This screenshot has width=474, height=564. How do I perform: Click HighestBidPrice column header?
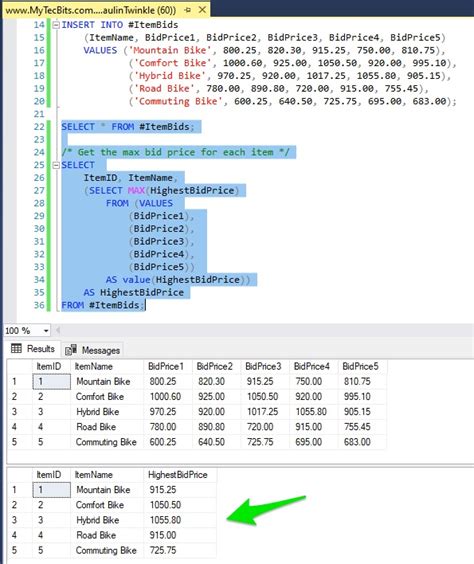point(180,475)
